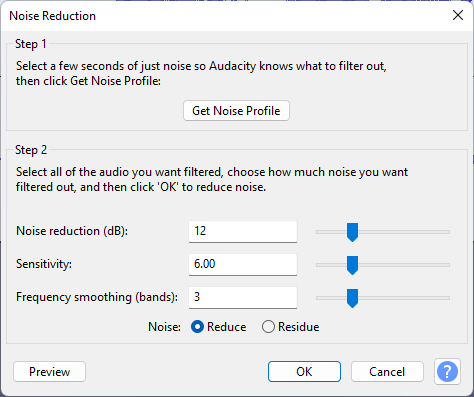Preview the noise reduction effect
Screen dimensions: 474x397
pyautogui.click(x=49, y=371)
